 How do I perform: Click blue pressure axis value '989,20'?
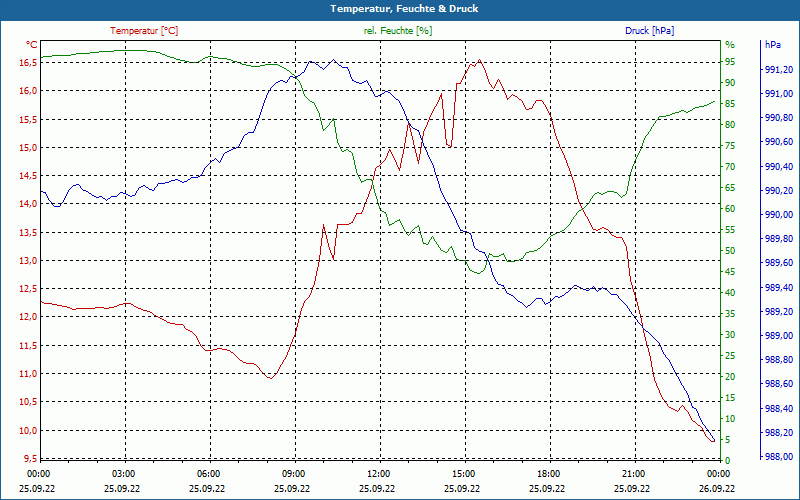point(779,311)
